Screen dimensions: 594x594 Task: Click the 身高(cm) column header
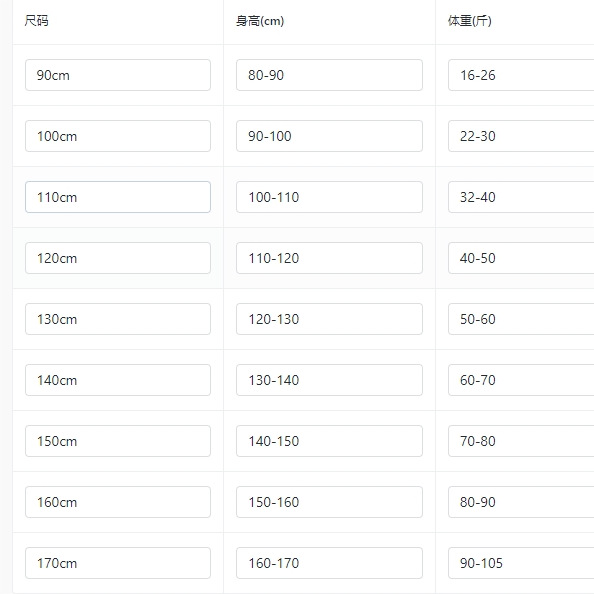click(260, 21)
